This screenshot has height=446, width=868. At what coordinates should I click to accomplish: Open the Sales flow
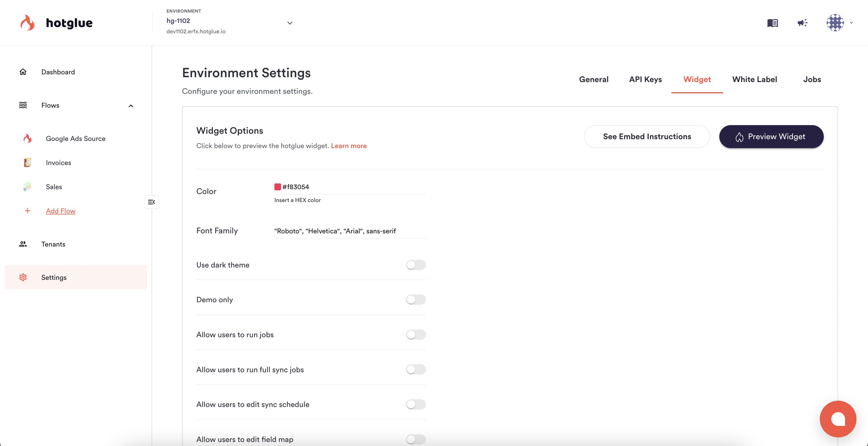point(54,187)
